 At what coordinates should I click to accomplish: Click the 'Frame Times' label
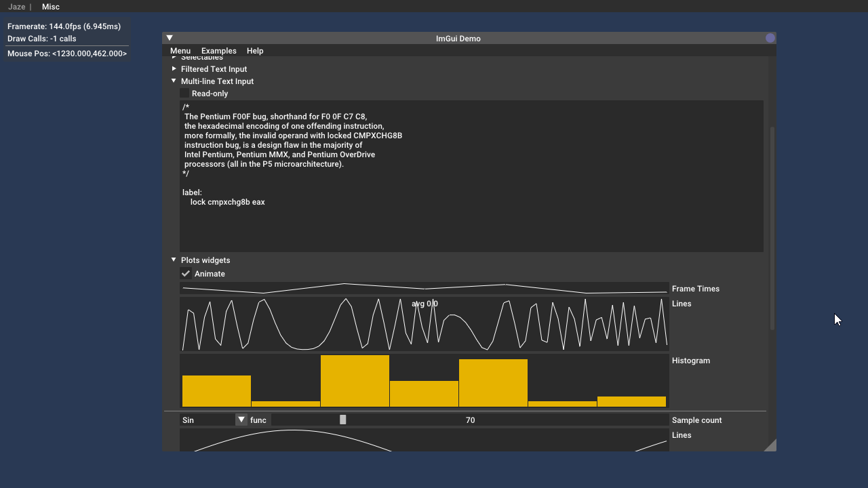coord(696,289)
